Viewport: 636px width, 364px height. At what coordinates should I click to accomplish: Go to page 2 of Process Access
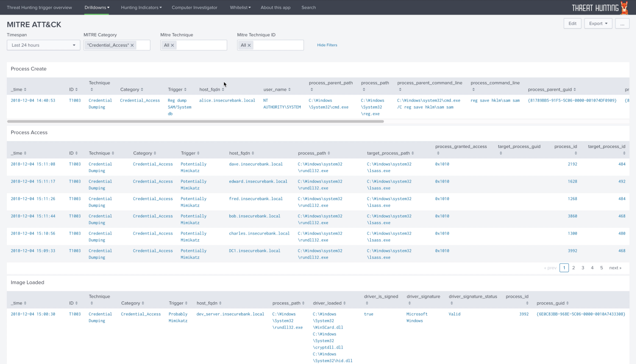coord(573,268)
